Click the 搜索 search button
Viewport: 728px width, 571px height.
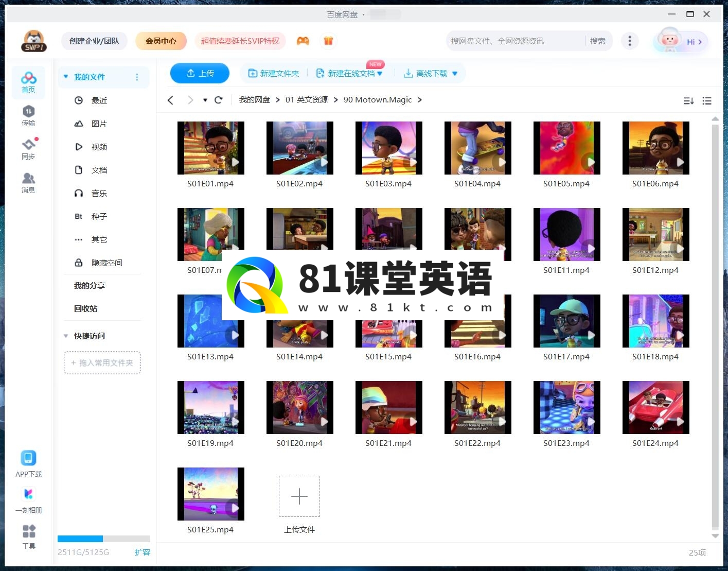tap(597, 41)
